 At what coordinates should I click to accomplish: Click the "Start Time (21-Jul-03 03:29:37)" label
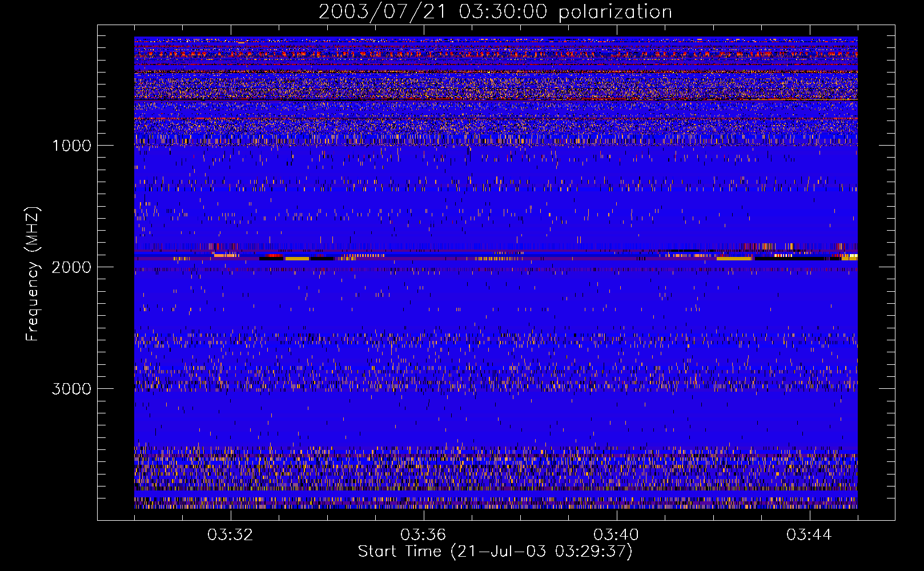coord(495,552)
